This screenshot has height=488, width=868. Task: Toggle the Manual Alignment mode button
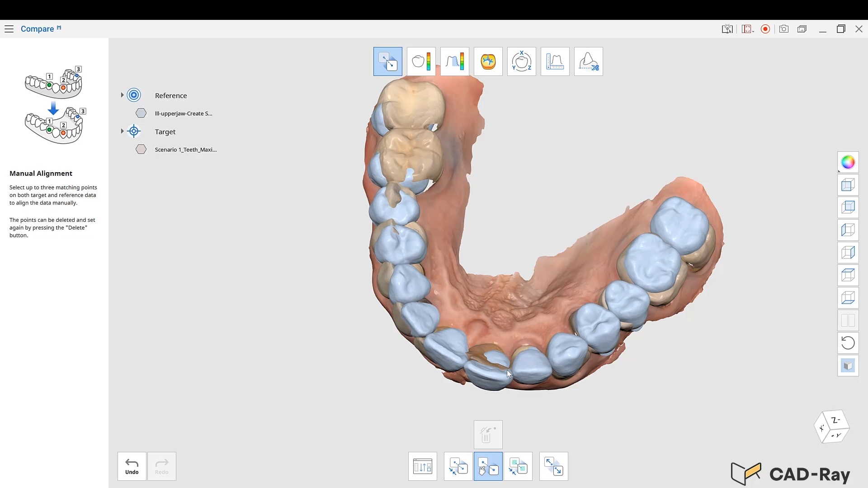tap(488, 466)
